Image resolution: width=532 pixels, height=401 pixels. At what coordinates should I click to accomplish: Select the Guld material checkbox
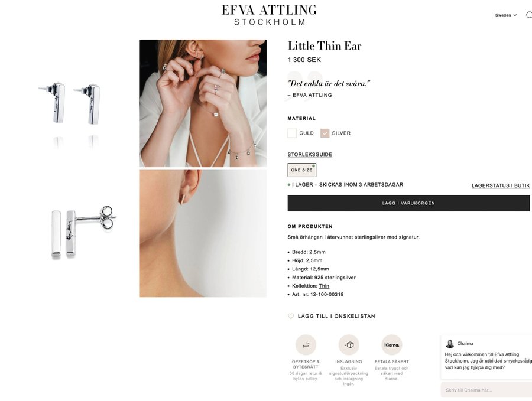click(x=292, y=133)
